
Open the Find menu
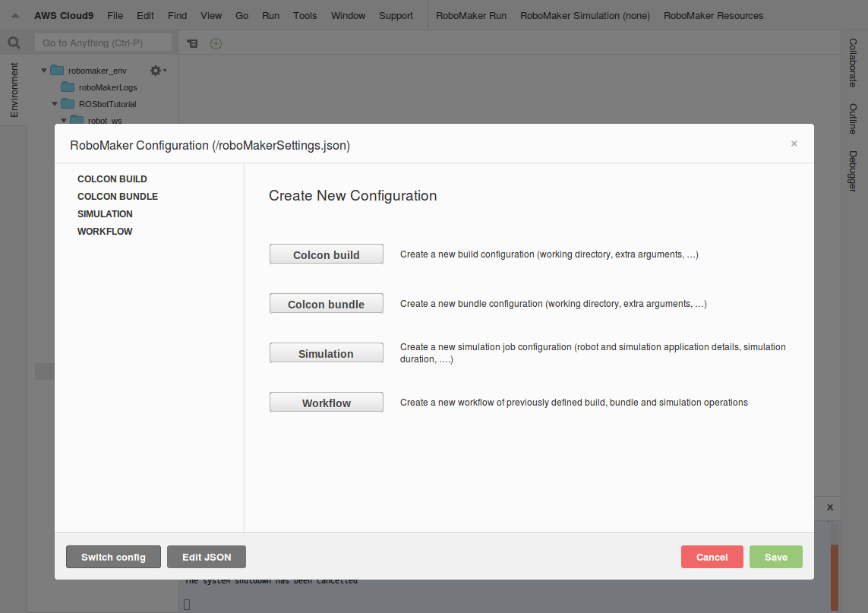pyautogui.click(x=177, y=15)
